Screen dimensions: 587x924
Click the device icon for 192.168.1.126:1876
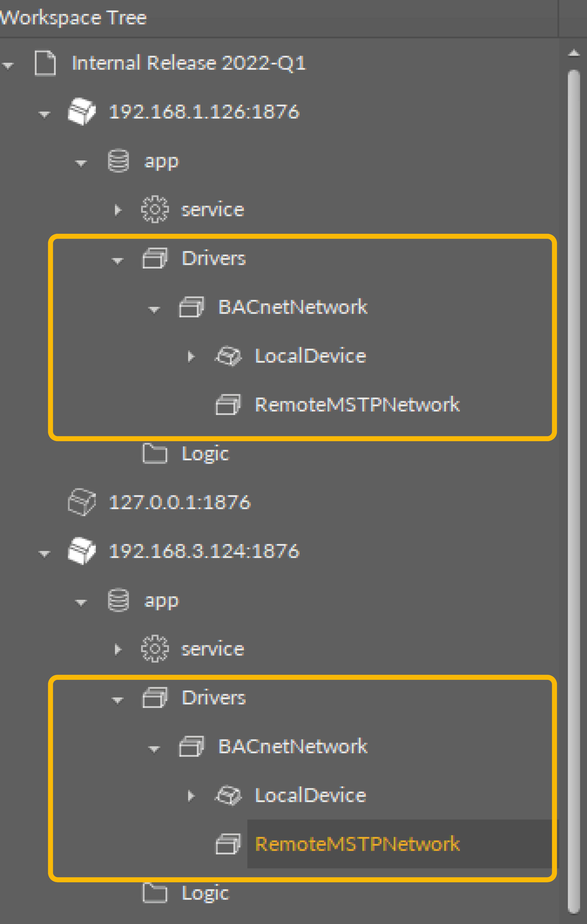(81, 112)
